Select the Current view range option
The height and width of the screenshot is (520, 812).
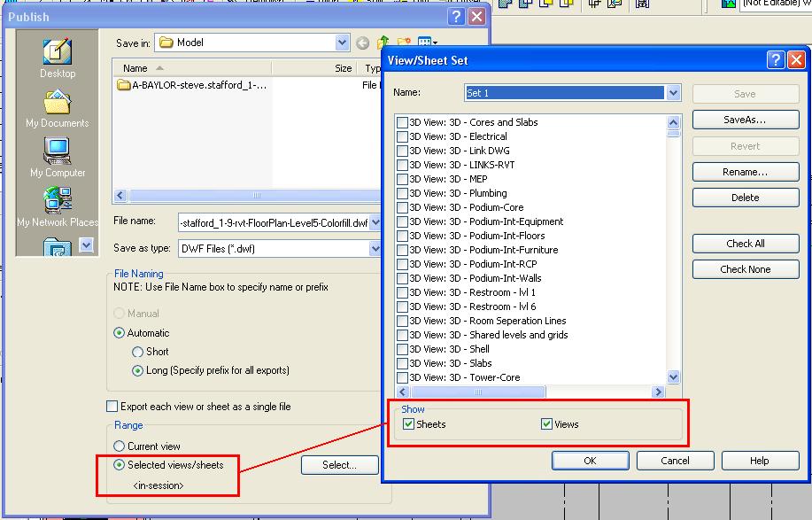click(120, 446)
